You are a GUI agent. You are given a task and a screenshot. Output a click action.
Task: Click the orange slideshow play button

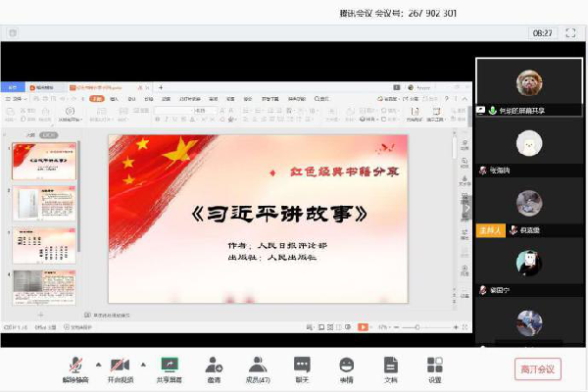363,326
